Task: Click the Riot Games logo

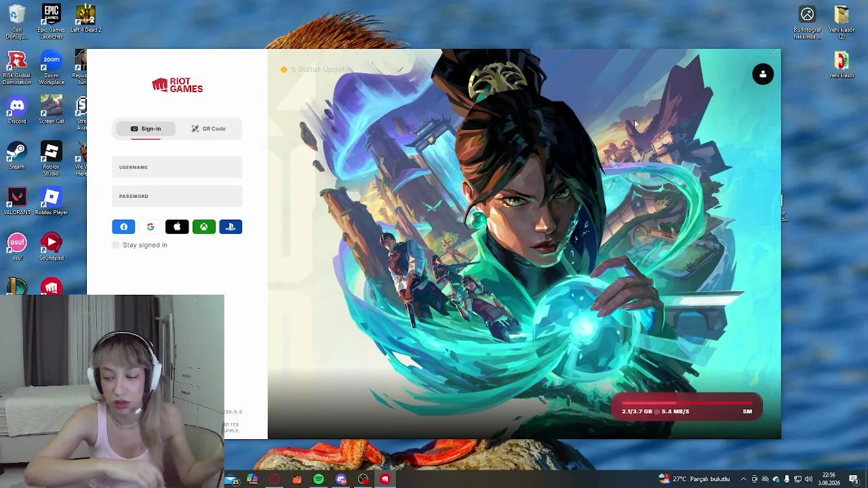Action: click(177, 85)
